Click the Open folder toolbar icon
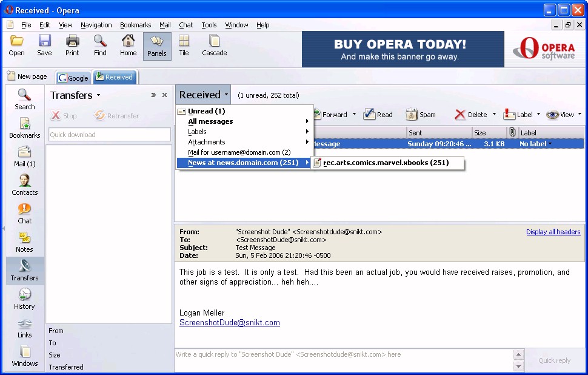588x375 pixels. (x=16, y=41)
